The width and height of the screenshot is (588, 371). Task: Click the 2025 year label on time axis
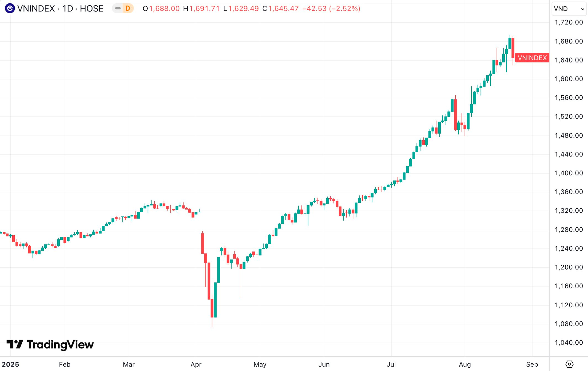click(x=10, y=364)
